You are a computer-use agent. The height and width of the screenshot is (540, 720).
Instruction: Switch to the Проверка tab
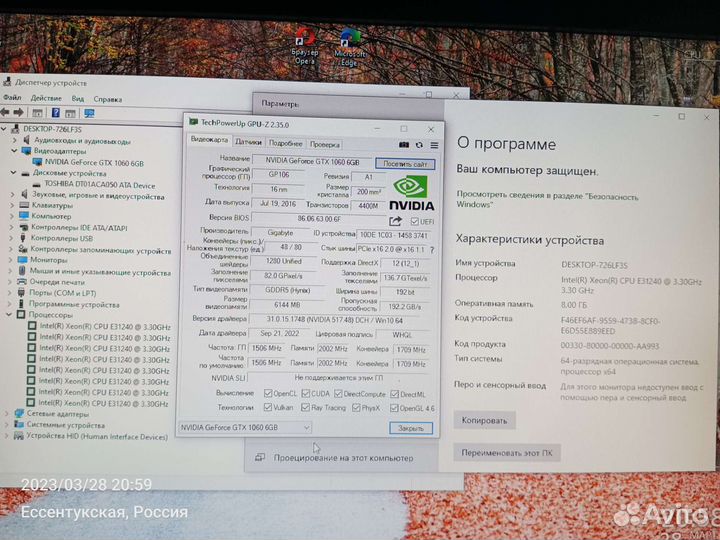coord(325,144)
